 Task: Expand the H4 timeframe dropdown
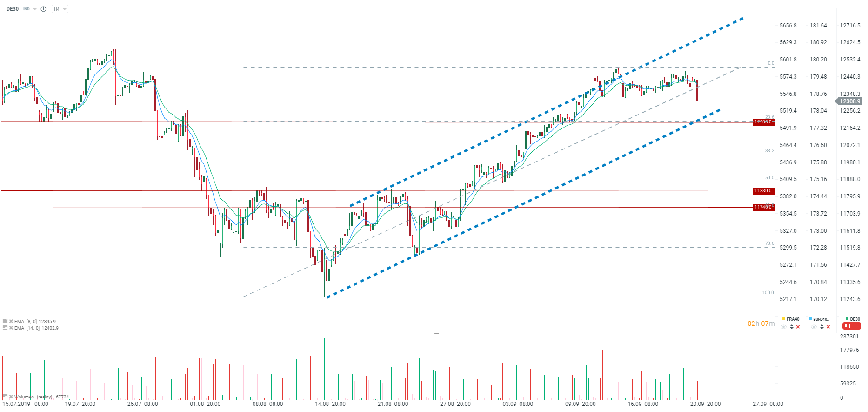[60, 9]
